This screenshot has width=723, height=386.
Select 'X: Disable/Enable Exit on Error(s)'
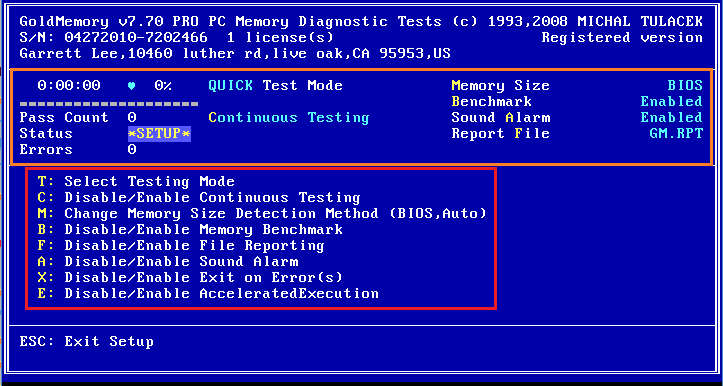190,278
